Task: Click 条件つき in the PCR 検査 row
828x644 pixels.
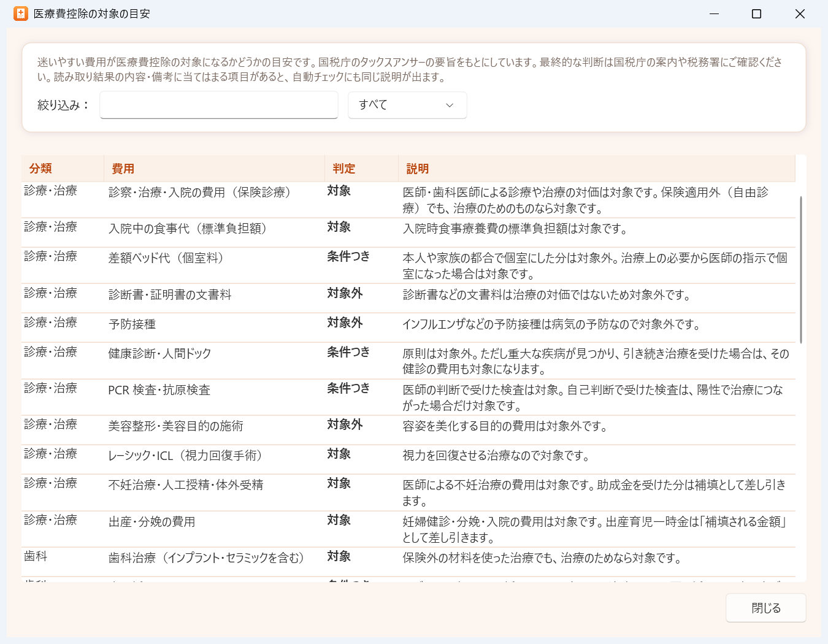Action: pyautogui.click(x=348, y=388)
